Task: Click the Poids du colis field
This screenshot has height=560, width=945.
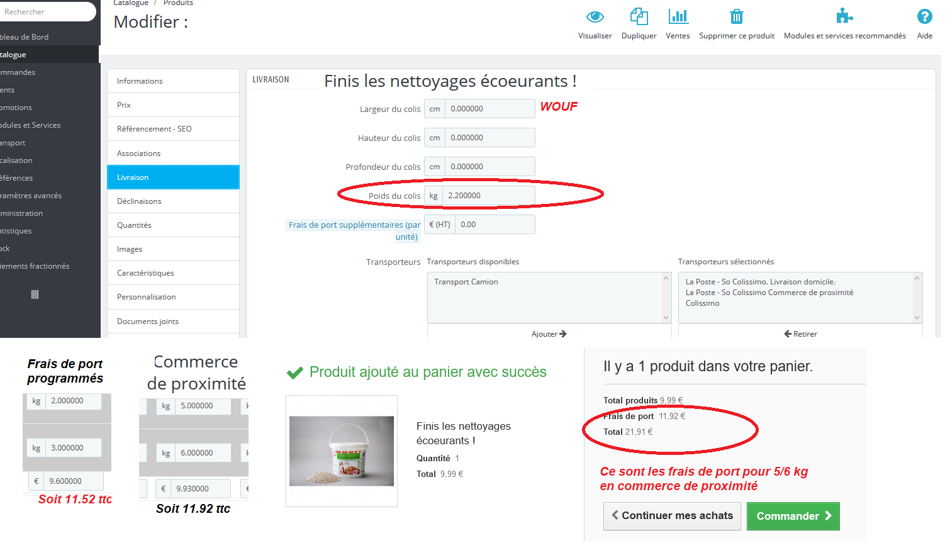Action: (x=489, y=196)
